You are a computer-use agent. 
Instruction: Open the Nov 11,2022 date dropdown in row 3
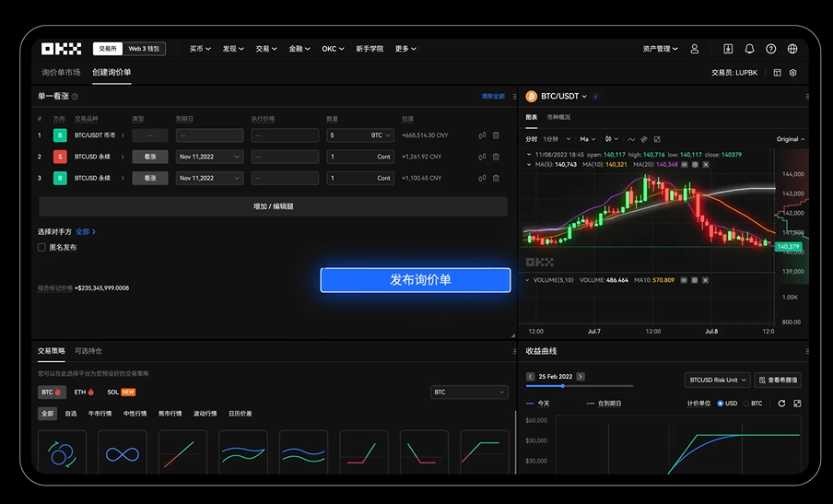pyautogui.click(x=210, y=178)
